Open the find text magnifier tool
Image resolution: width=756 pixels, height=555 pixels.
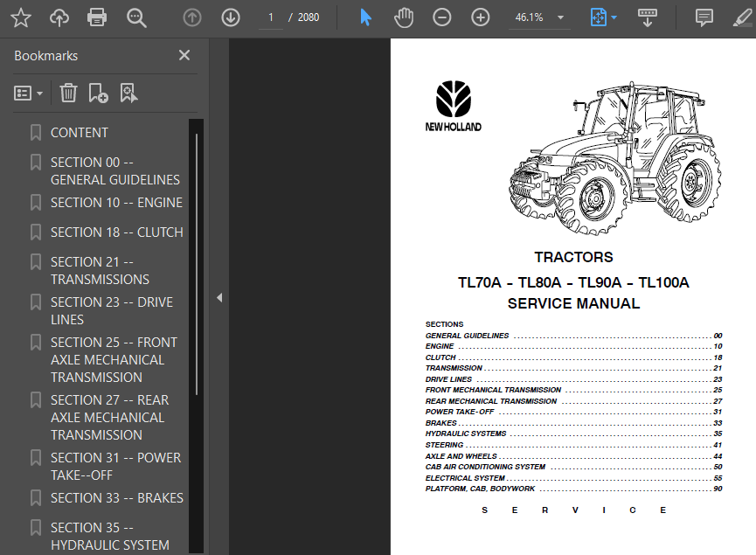(x=136, y=17)
